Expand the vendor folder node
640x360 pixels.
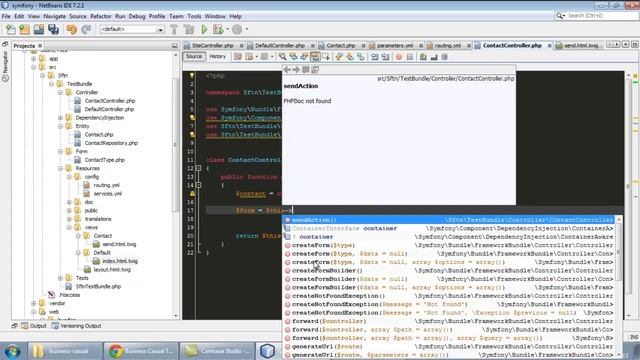[x=34, y=303]
